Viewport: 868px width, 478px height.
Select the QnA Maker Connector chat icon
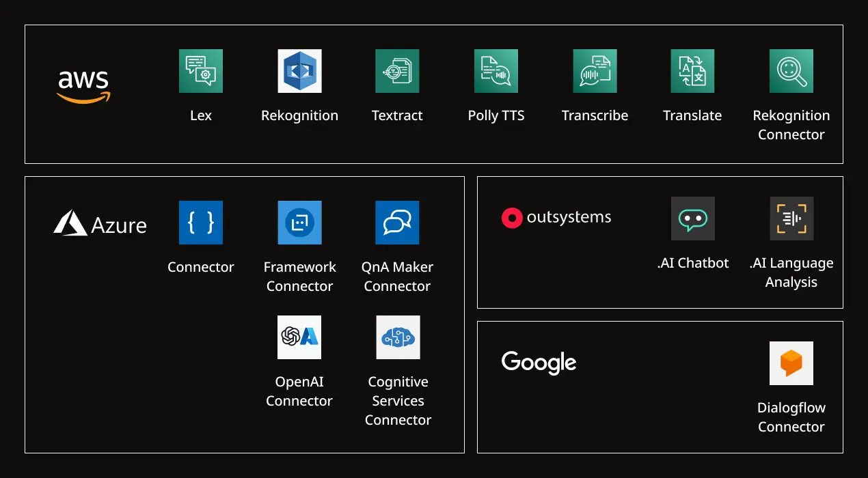click(x=397, y=222)
